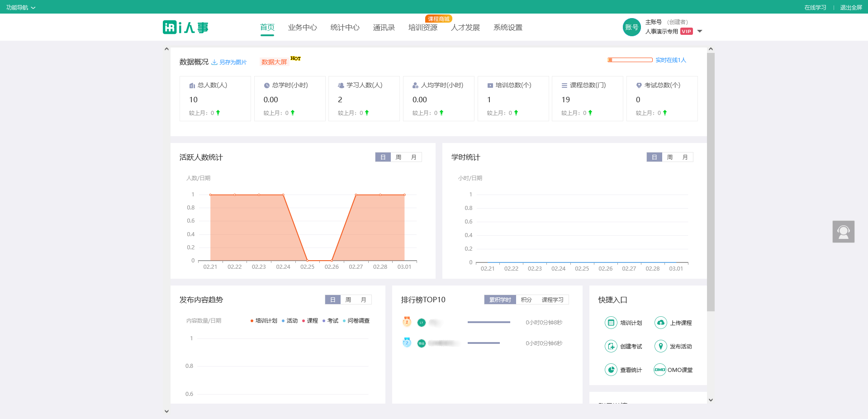Launch OMO课堂 from its quick entry icon
The image size is (868, 419).
point(660,370)
